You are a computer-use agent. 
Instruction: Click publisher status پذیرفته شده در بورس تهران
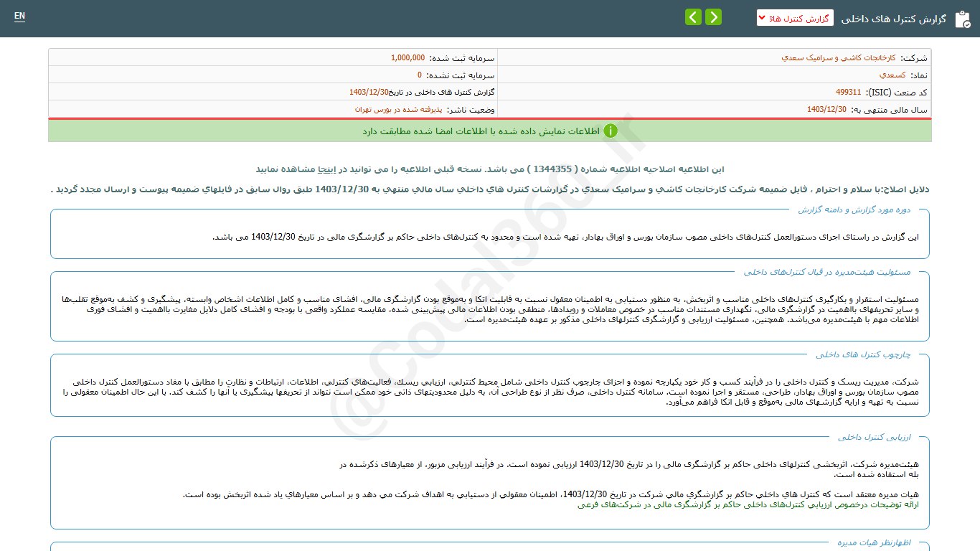(397, 110)
